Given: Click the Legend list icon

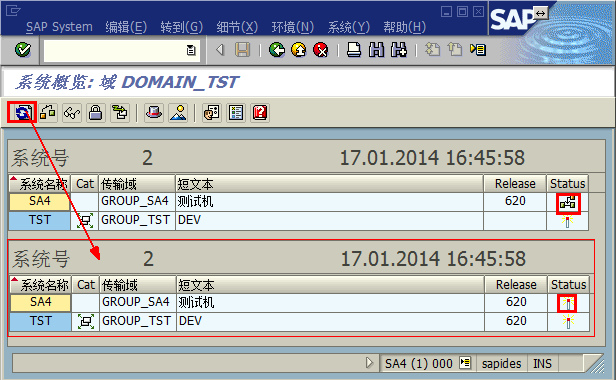Looking at the screenshot, I should pos(236,113).
